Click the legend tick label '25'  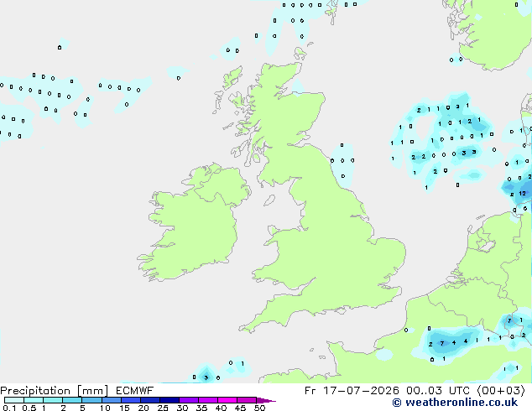[163, 408]
